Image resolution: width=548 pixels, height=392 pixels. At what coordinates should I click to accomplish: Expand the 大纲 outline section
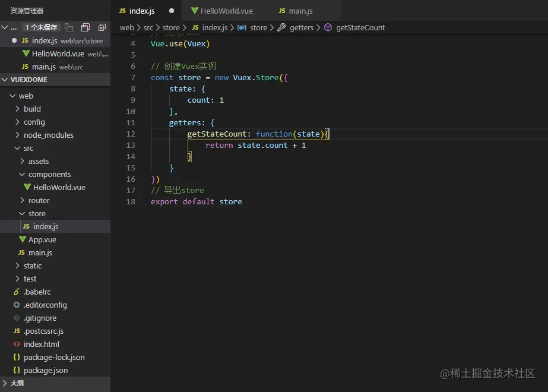click(x=5, y=383)
